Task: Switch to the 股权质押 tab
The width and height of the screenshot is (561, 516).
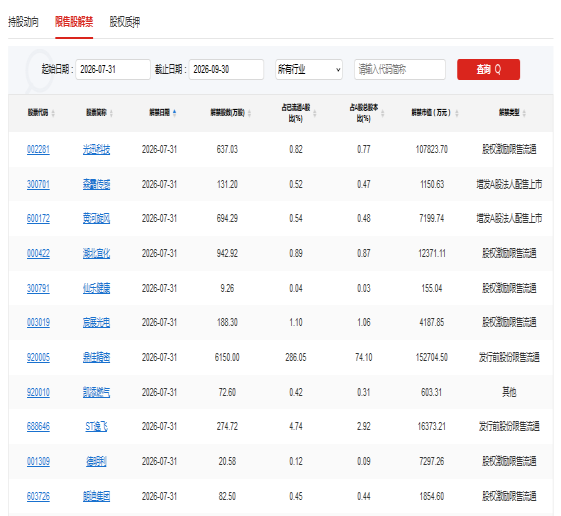Action: pyautogui.click(x=125, y=22)
